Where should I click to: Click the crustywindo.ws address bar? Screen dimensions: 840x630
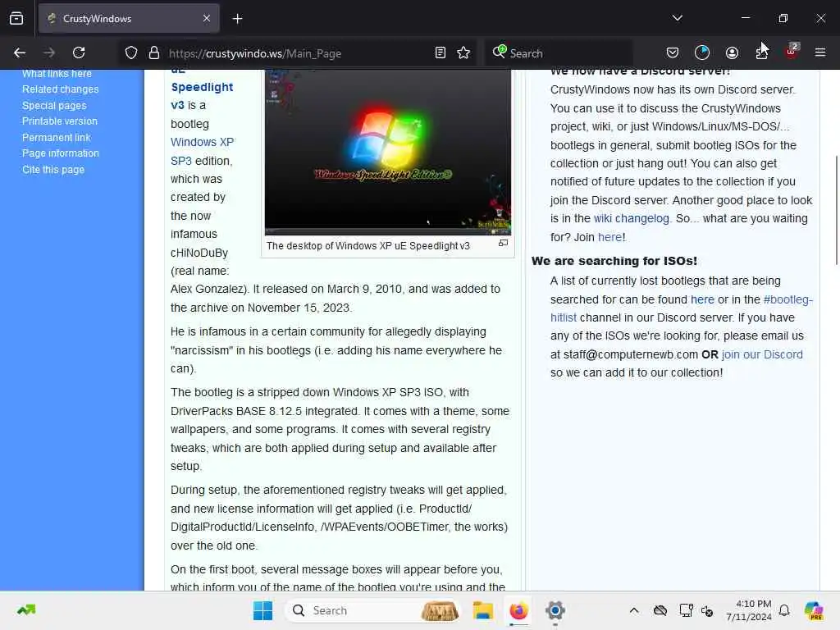296,53
